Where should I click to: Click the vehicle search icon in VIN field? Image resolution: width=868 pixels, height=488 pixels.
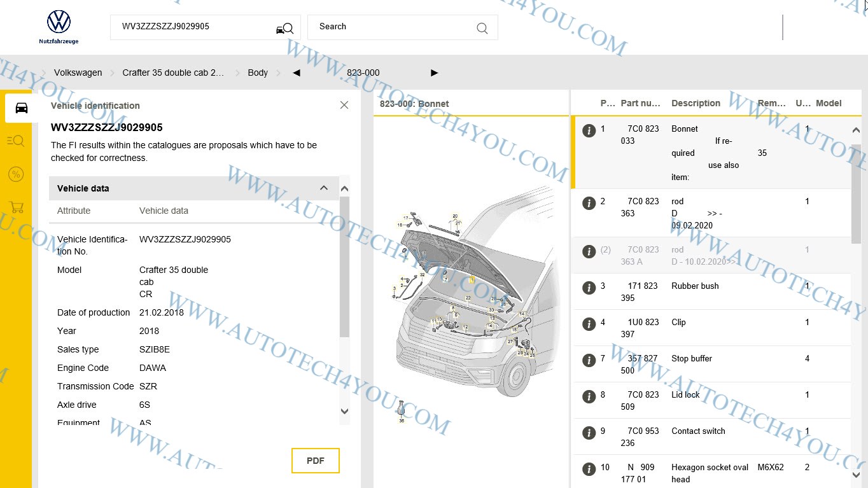[284, 28]
